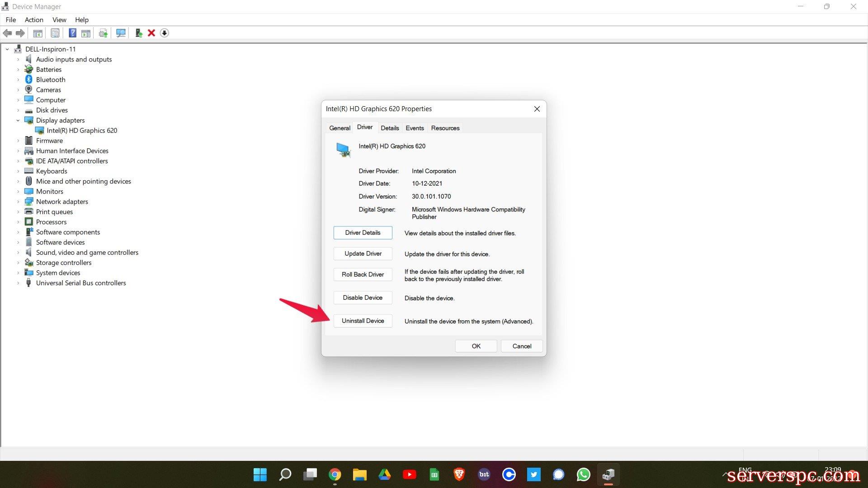Click the Update Driver button

coord(363,253)
